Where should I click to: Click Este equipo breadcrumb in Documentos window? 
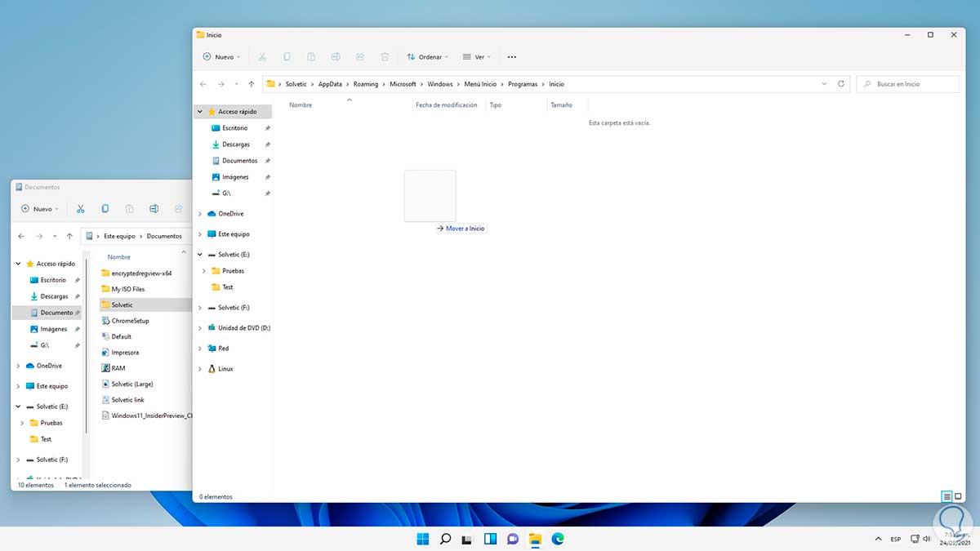120,236
